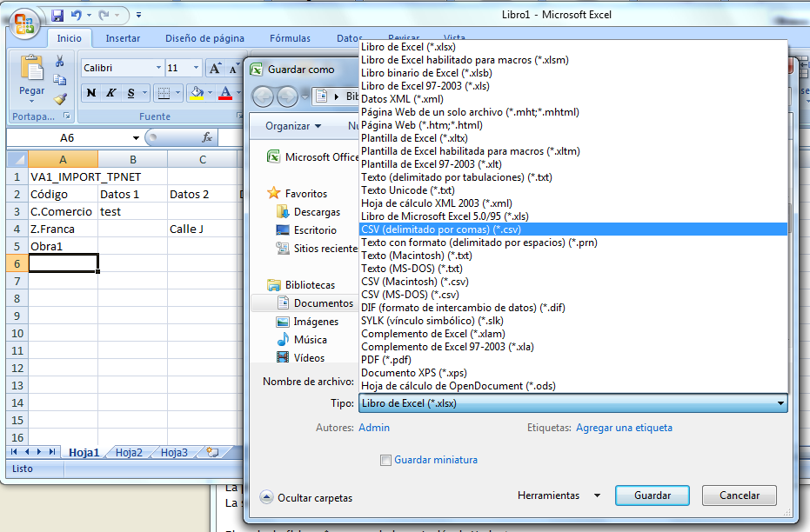Image resolution: width=810 pixels, height=532 pixels.
Task: Select the Hoja2 sheet tab
Action: [129, 453]
